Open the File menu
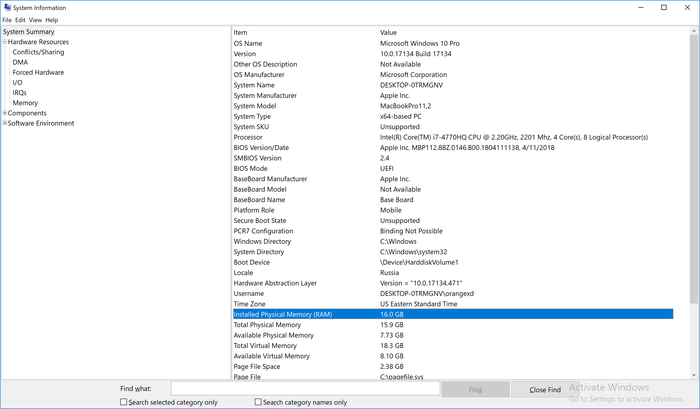The height and width of the screenshot is (409, 700). (x=7, y=20)
